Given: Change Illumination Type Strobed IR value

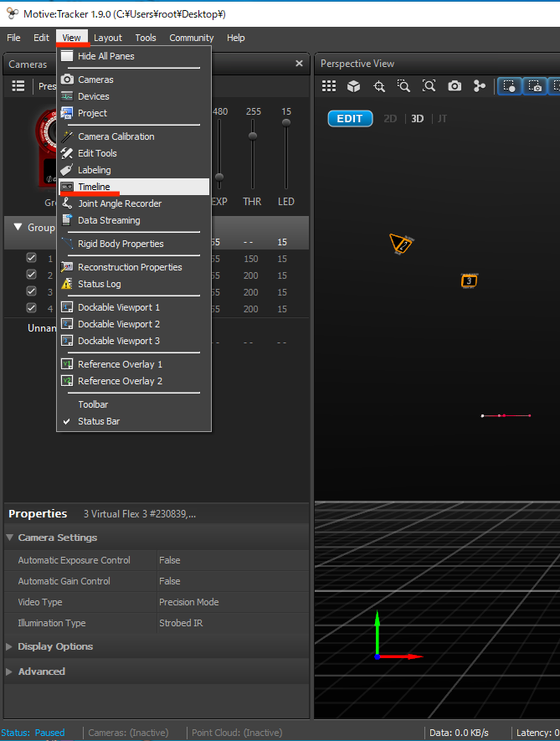Looking at the screenshot, I should pyautogui.click(x=233, y=623).
